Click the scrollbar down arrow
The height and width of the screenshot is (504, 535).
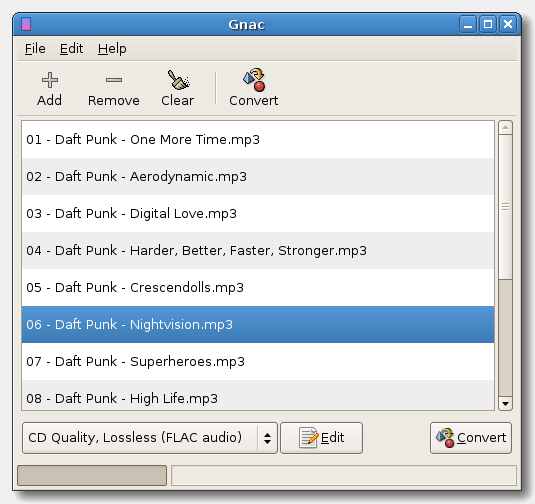(x=505, y=404)
